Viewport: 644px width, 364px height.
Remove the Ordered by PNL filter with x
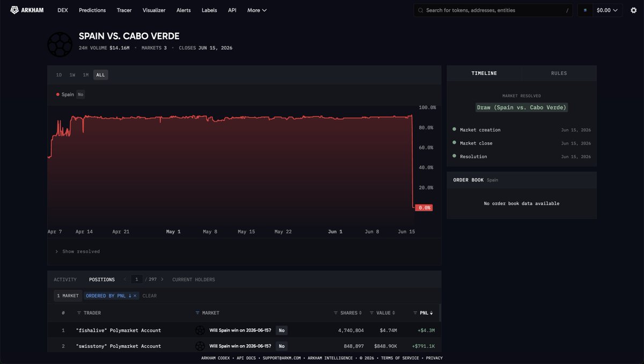click(x=135, y=296)
